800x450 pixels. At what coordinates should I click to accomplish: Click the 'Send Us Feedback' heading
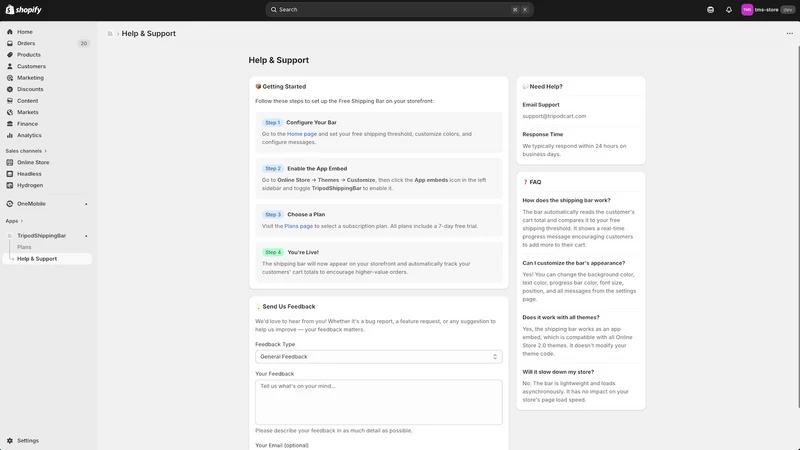coord(289,307)
